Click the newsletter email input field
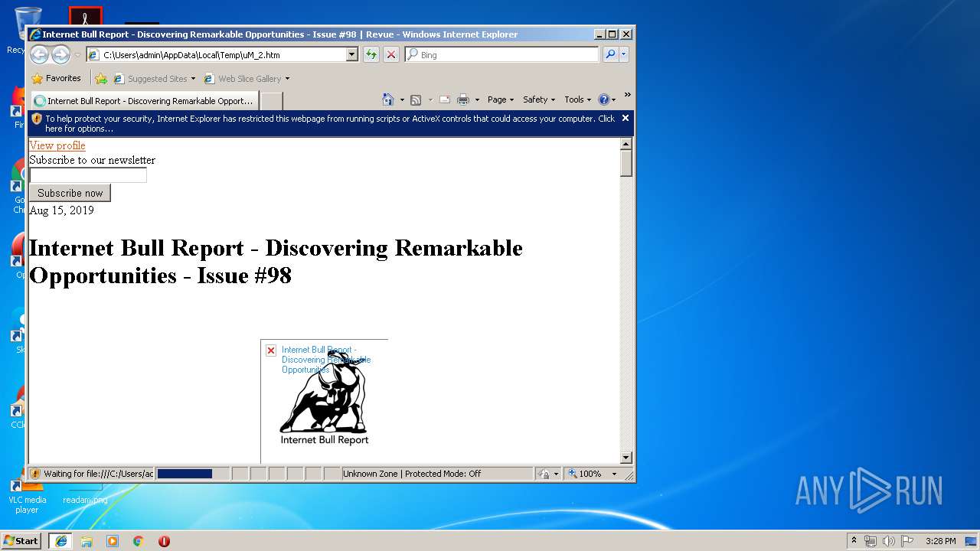 (x=88, y=175)
